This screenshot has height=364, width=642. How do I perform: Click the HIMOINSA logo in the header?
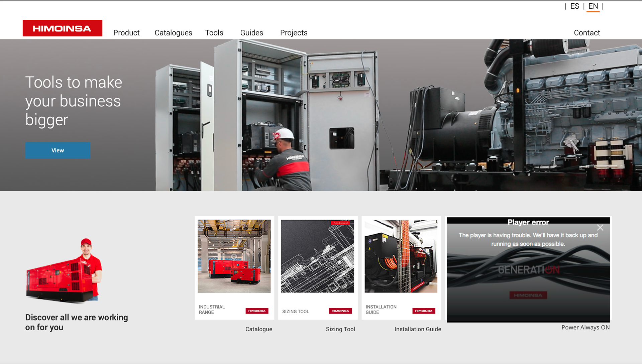62,28
